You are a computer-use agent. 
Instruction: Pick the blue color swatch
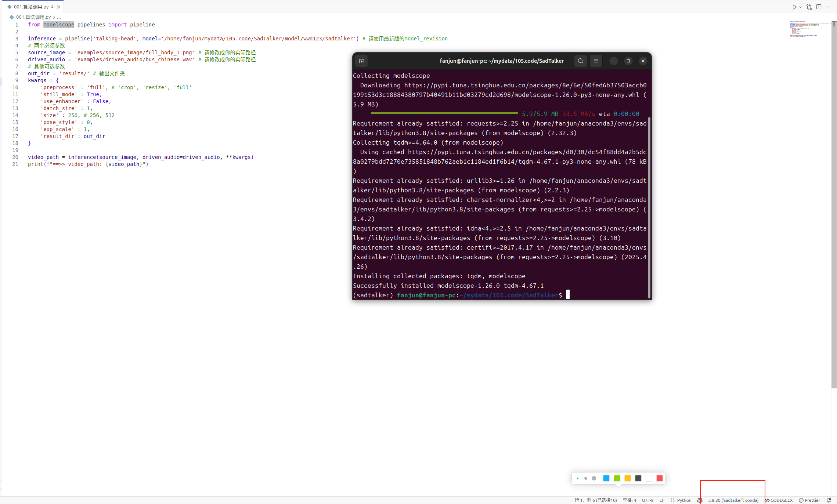click(x=606, y=478)
